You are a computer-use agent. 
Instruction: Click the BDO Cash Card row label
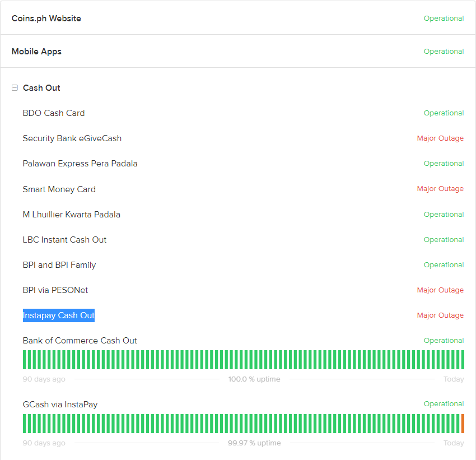(x=54, y=113)
